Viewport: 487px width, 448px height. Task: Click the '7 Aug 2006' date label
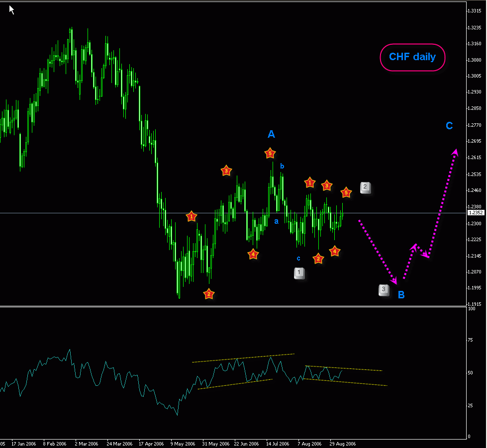pos(309,444)
